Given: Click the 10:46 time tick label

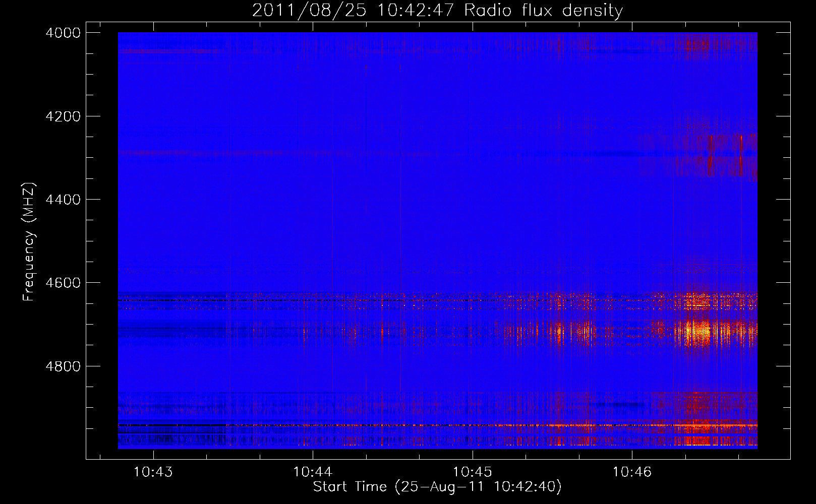Looking at the screenshot, I should click(x=632, y=472).
